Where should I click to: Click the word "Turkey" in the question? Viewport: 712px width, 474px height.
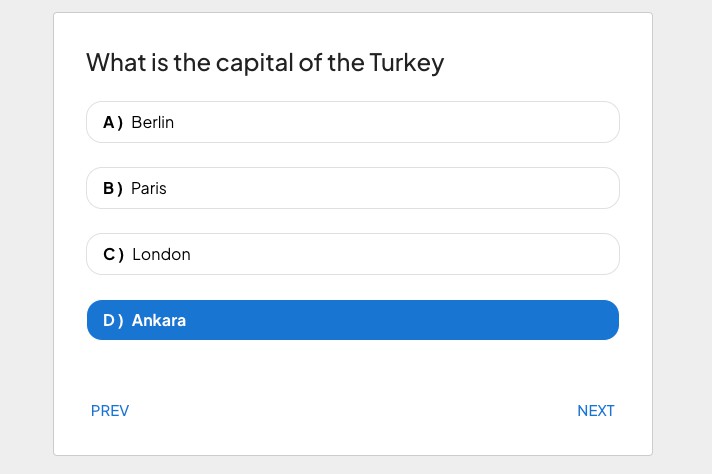(407, 63)
